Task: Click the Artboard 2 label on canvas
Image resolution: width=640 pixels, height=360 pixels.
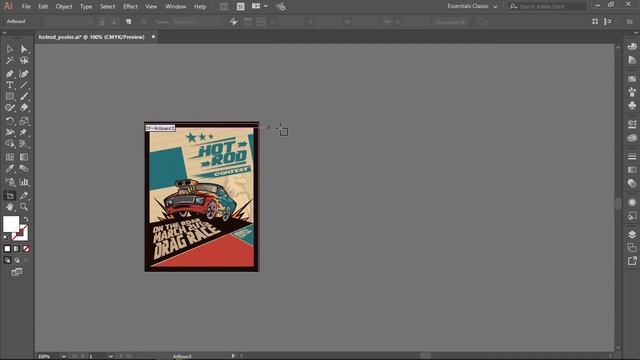Action: click(160, 128)
